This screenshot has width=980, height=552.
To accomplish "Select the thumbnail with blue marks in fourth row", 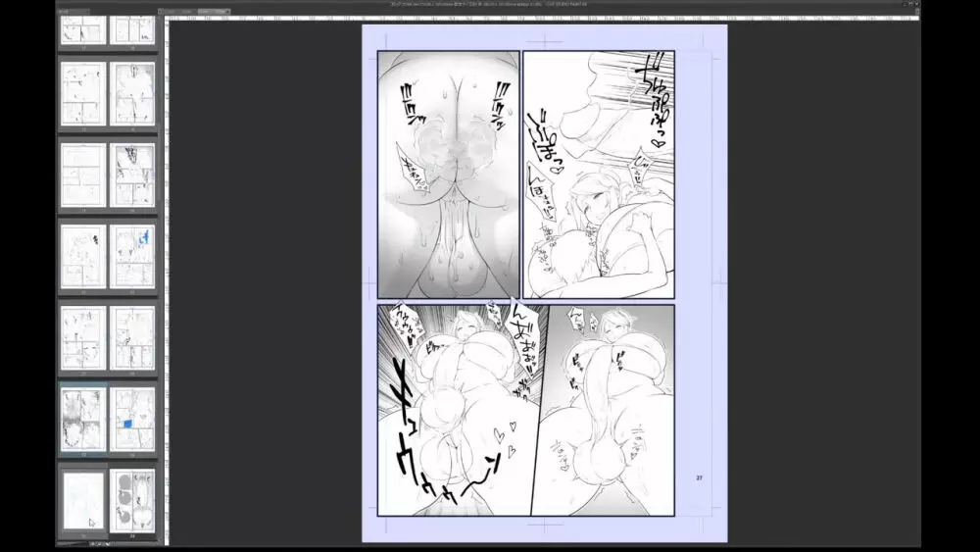I will point(131,256).
